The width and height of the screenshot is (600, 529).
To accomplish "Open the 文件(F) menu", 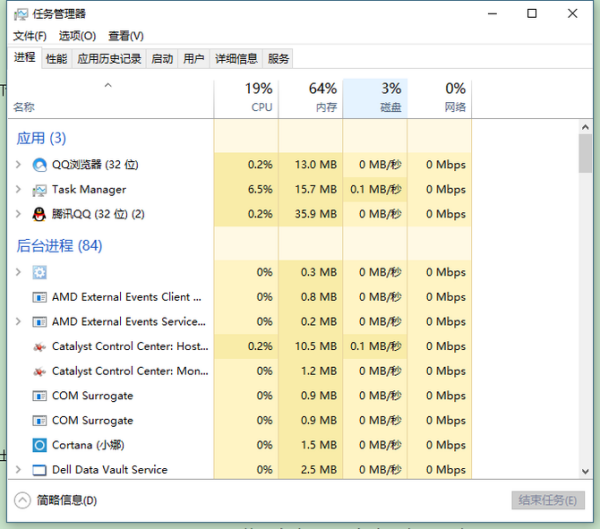I will [29, 36].
